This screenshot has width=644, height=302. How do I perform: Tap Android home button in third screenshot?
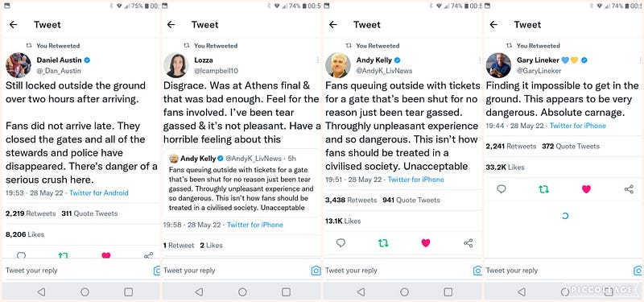[x=405, y=292]
